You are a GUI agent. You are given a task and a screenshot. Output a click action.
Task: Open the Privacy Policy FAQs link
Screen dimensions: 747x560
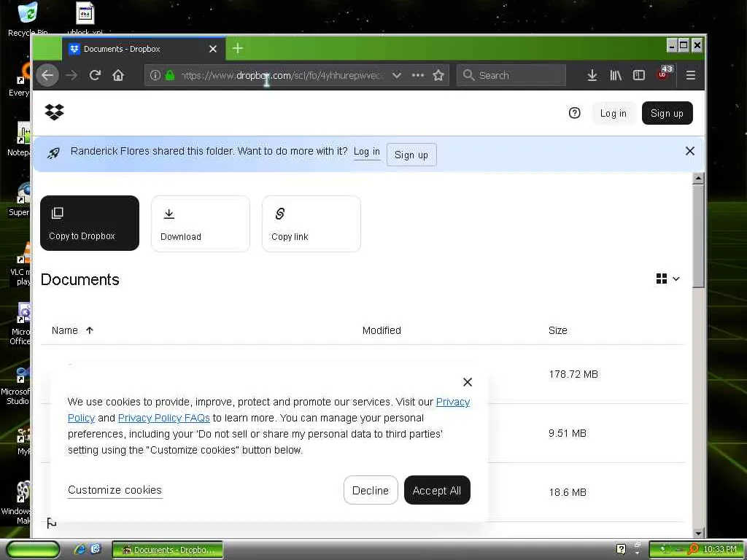pos(164,418)
